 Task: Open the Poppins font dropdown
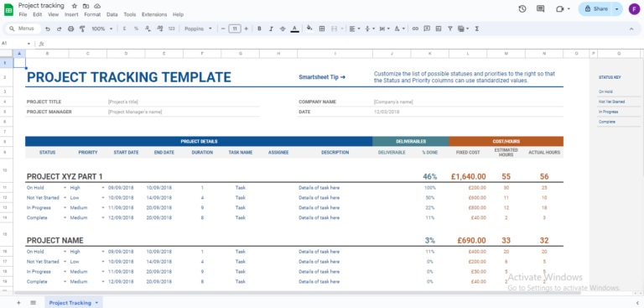pyautogui.click(x=199, y=29)
